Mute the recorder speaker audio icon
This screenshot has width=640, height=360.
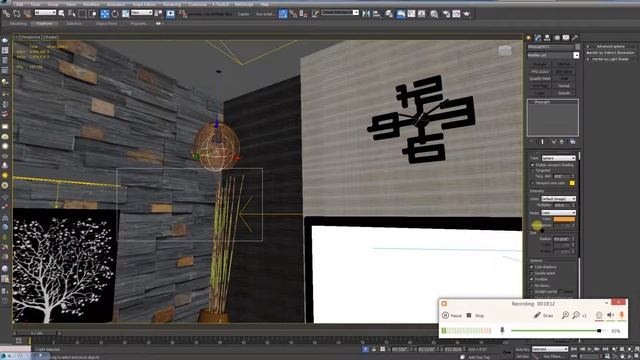pyautogui.click(x=610, y=315)
